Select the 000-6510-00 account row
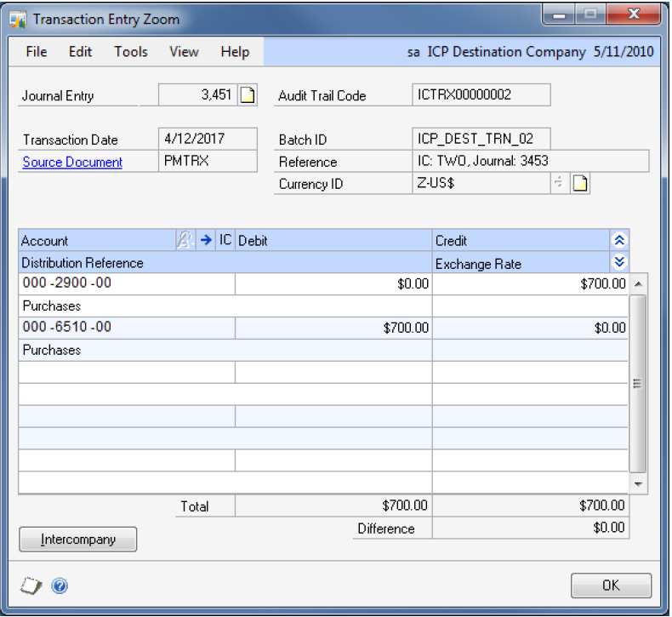 click(x=126, y=328)
